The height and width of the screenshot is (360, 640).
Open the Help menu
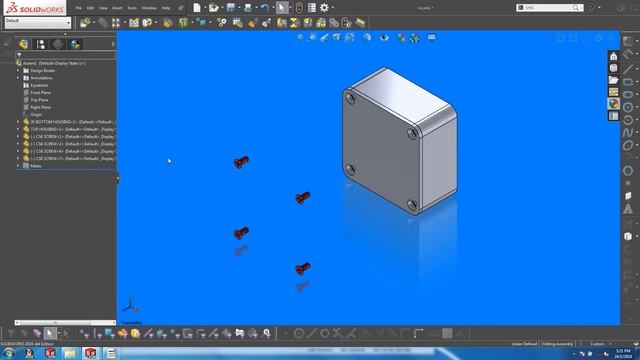pyautogui.click(x=166, y=8)
